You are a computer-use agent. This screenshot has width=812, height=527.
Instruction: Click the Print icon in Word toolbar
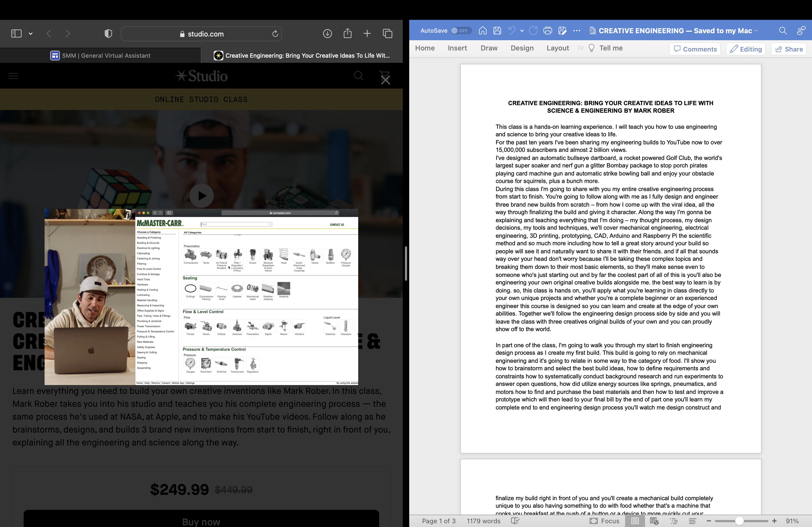click(x=548, y=31)
